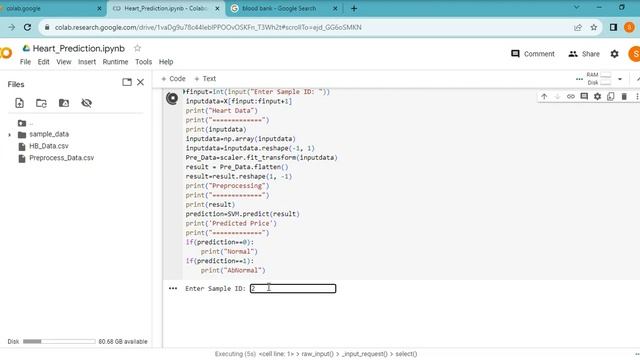Screen dimensions: 640x360
Task: Click the browser address bar URL
Action: click(x=208, y=27)
